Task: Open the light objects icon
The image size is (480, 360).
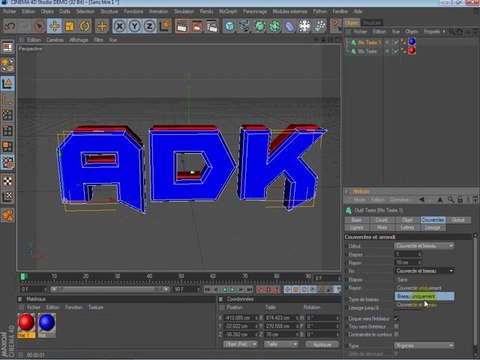Action: [x=320, y=26]
